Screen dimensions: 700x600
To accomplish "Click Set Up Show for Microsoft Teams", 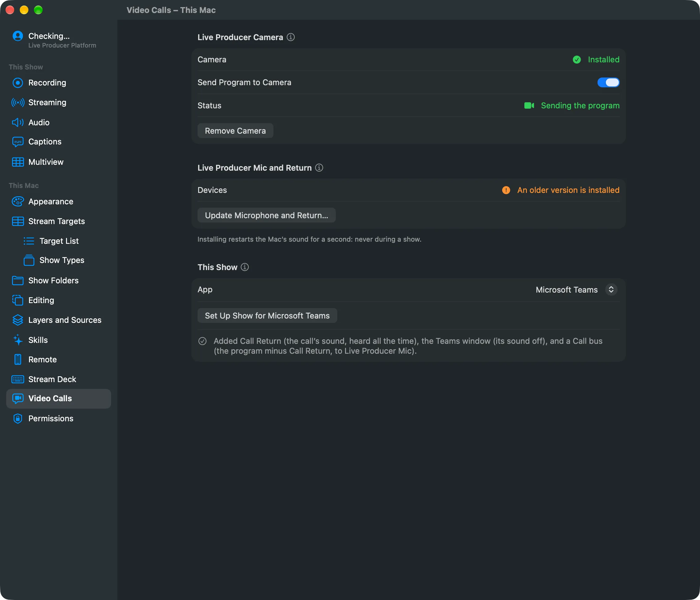I will (x=267, y=315).
